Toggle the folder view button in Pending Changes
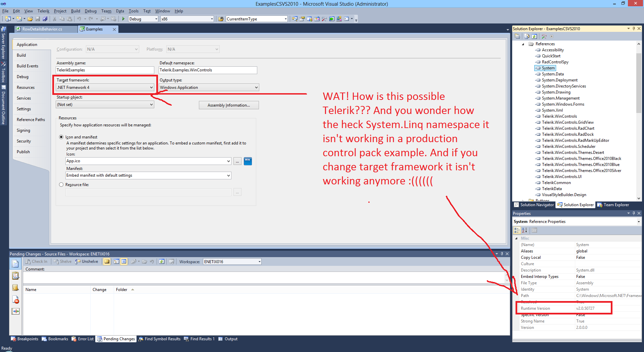The image size is (644, 352). (107, 261)
